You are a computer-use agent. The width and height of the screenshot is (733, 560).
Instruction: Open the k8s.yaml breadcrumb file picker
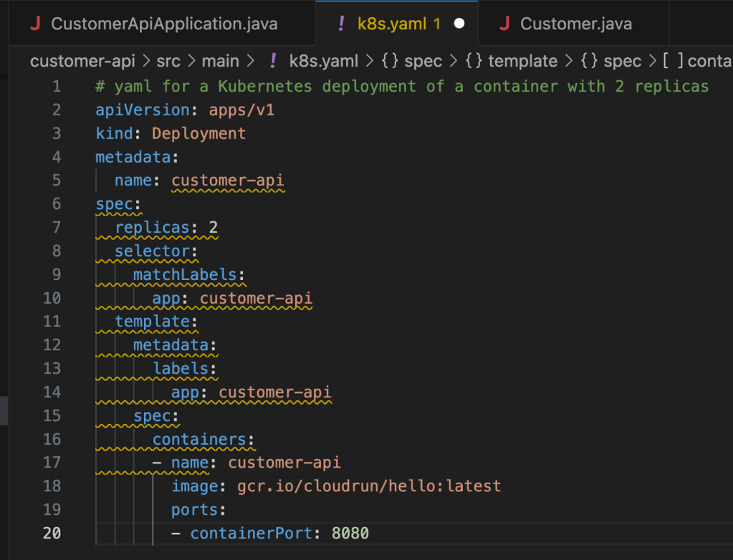point(323,61)
